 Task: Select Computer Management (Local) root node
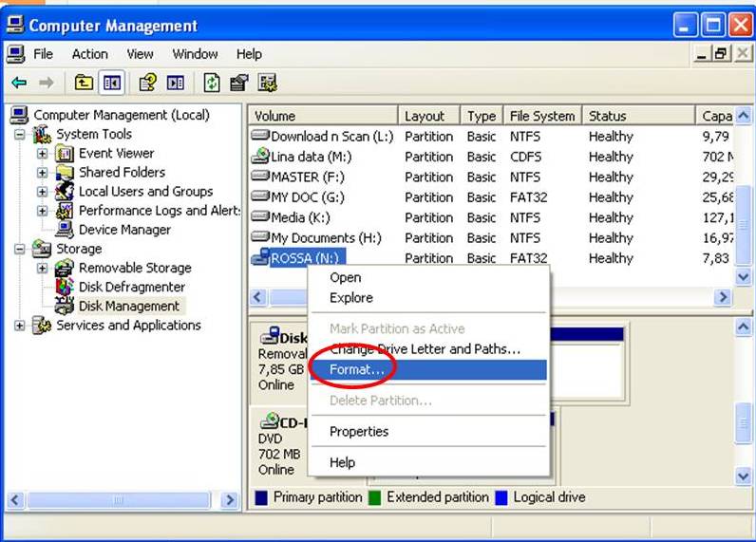[x=122, y=115]
